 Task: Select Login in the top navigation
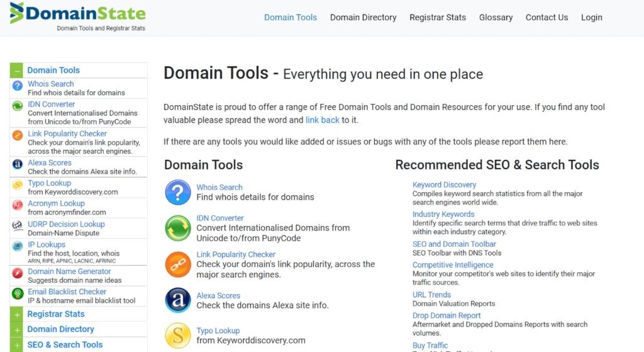[591, 18]
